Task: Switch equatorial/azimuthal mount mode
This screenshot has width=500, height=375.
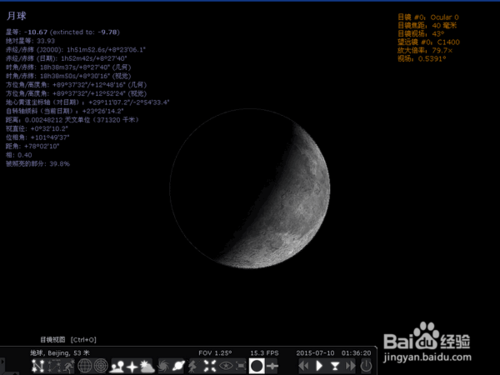Action: click(x=193, y=366)
